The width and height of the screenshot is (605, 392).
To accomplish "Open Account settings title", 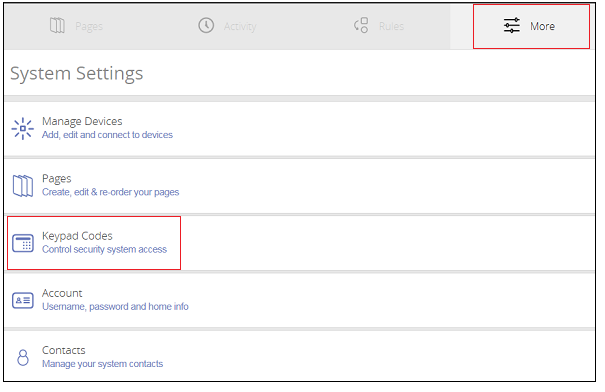I will coord(62,293).
